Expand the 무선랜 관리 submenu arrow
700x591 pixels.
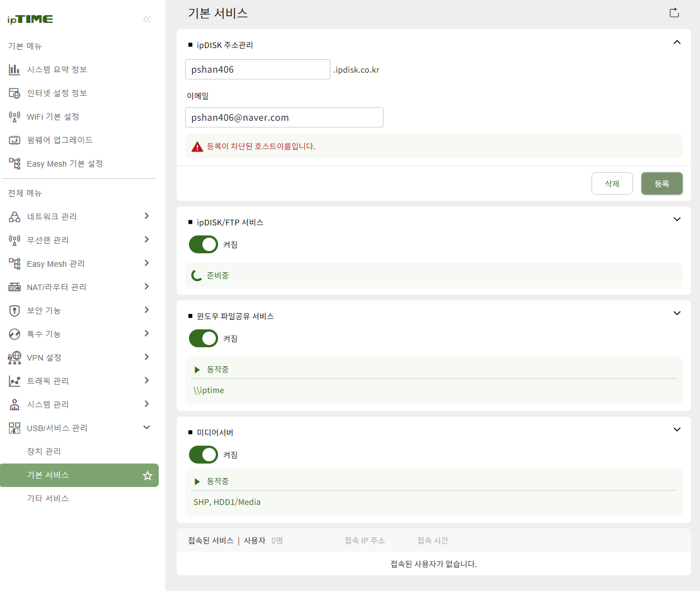[x=146, y=239]
